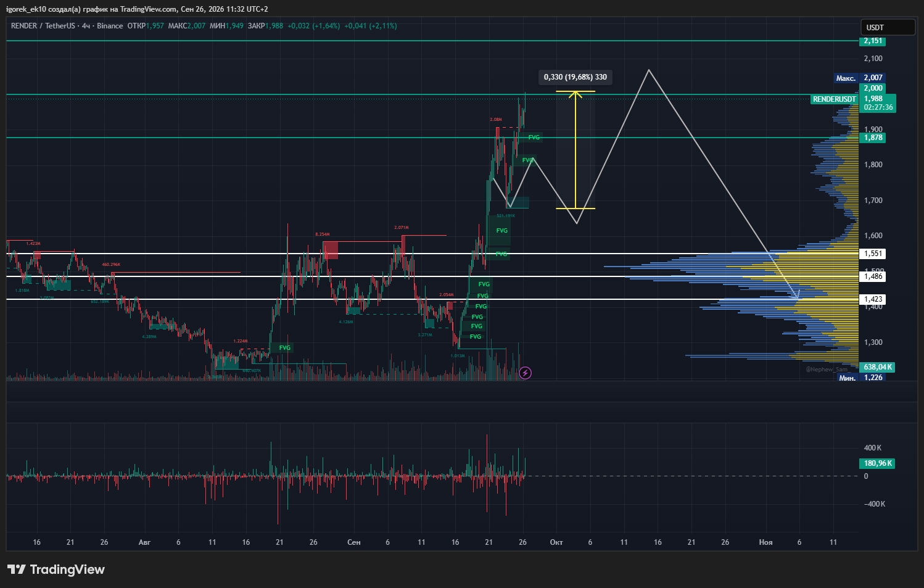Screen dimensions: 924x588
Task: Click the Макс. 2,007 high price label
Action: pyautogui.click(x=860, y=78)
